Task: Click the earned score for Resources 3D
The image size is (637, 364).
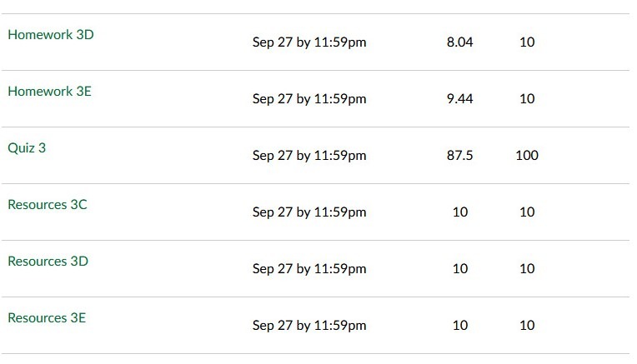Action: 459,269
